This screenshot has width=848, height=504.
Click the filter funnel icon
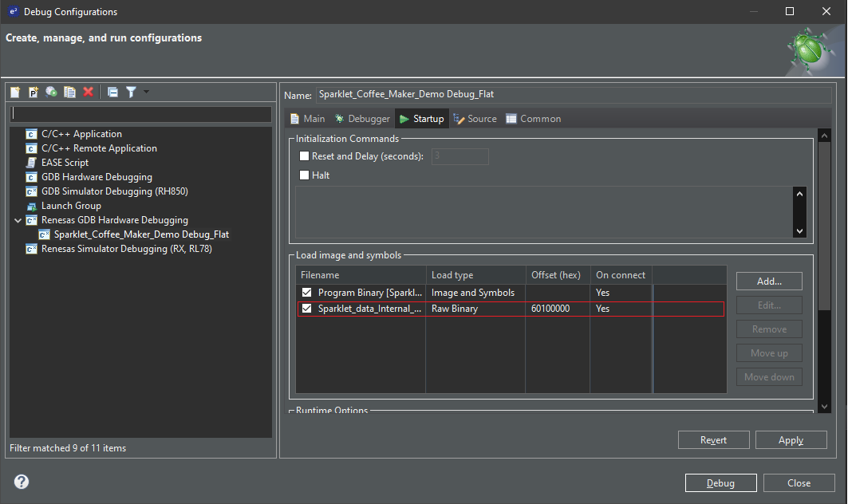click(x=131, y=93)
